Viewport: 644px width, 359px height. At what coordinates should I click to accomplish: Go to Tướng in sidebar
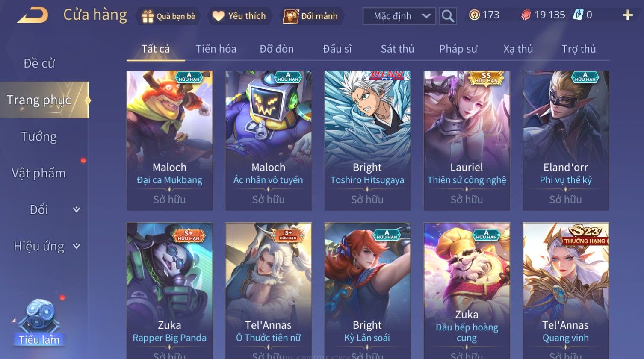pos(39,137)
